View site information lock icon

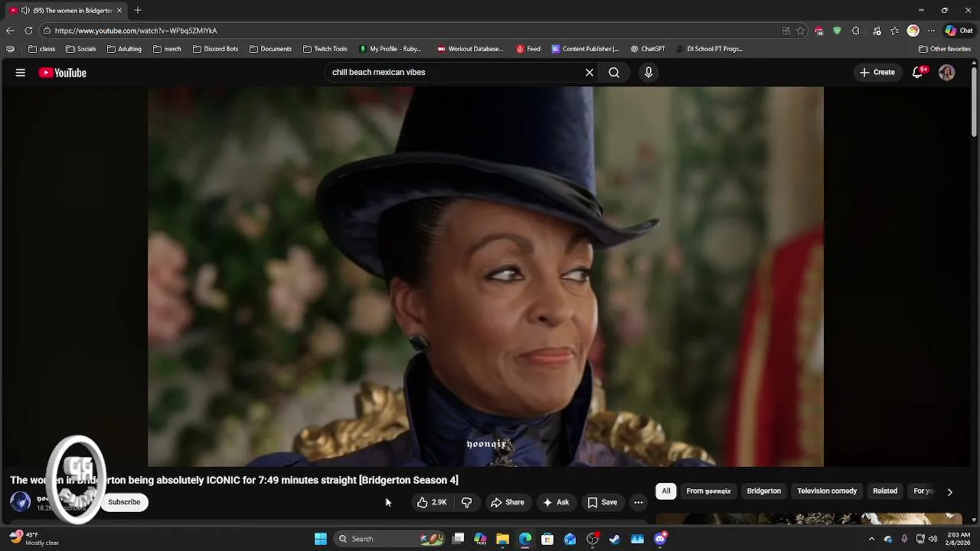click(x=47, y=31)
